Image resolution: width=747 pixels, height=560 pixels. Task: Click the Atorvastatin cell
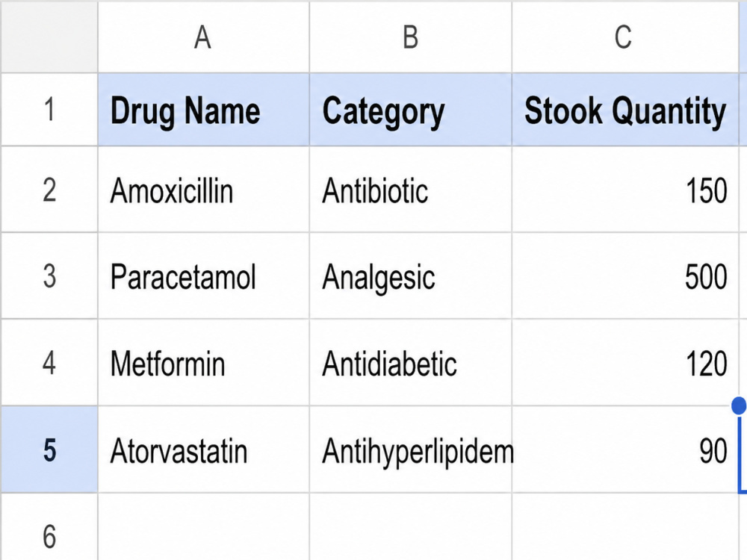point(203,449)
